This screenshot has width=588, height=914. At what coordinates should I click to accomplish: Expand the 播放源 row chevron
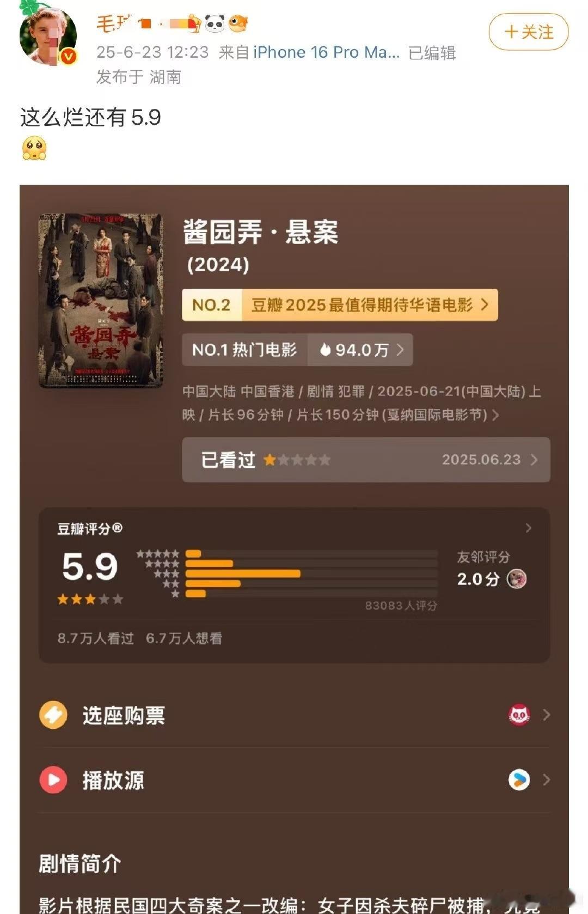tap(546, 779)
